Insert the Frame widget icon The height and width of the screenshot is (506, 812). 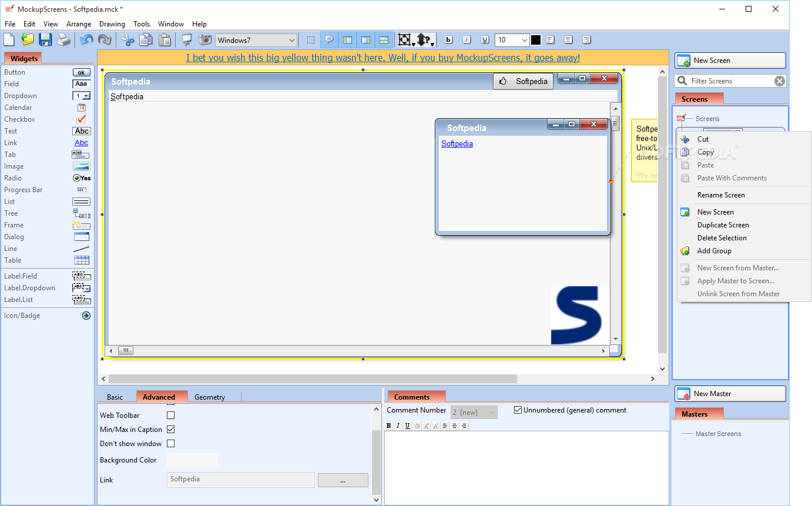pyautogui.click(x=82, y=225)
